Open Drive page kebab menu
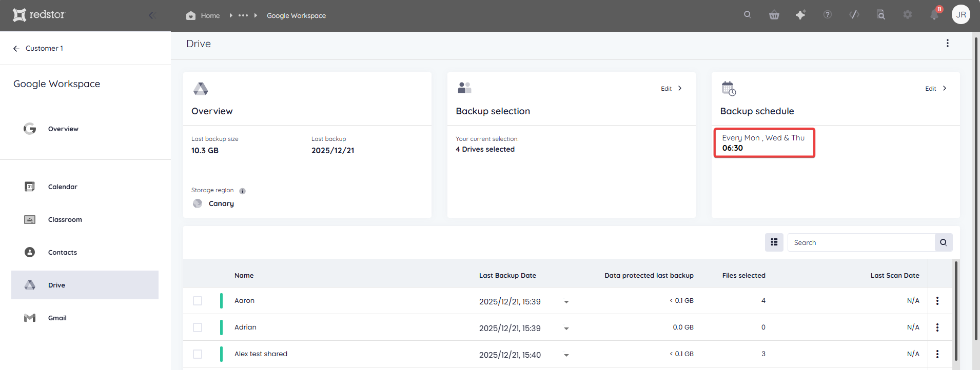 click(x=948, y=44)
